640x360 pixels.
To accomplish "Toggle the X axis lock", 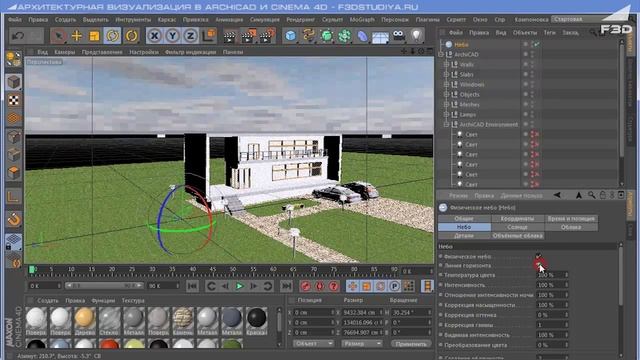I will [154, 36].
